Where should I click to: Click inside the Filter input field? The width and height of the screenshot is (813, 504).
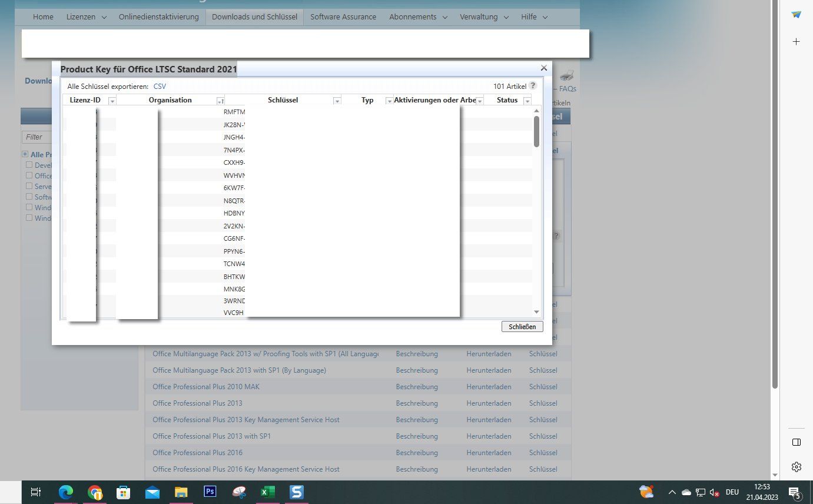(x=36, y=137)
